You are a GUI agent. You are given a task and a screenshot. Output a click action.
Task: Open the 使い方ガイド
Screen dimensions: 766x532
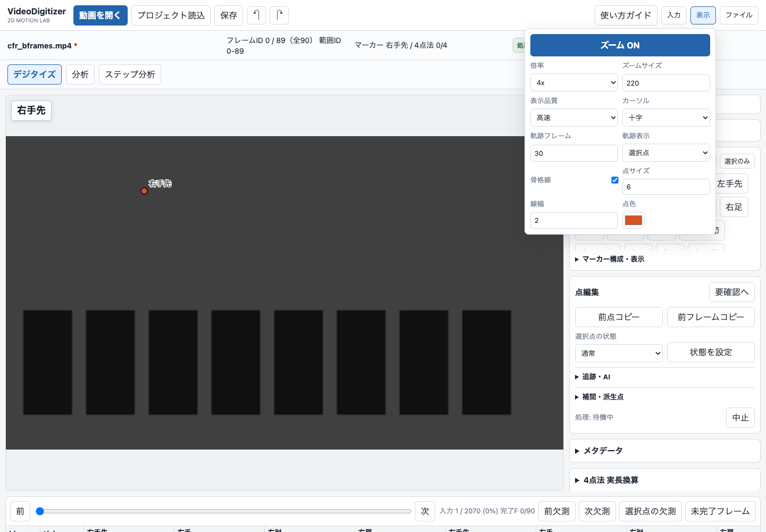click(x=626, y=15)
